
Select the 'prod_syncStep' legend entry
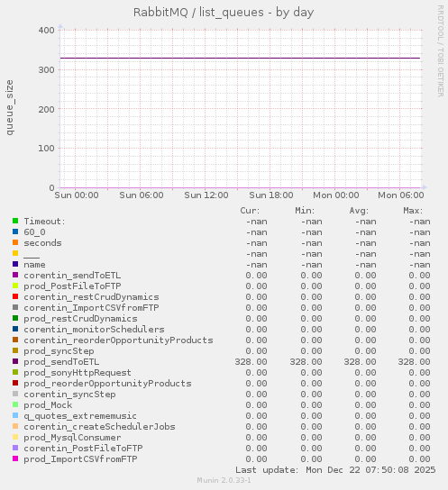tap(59, 351)
